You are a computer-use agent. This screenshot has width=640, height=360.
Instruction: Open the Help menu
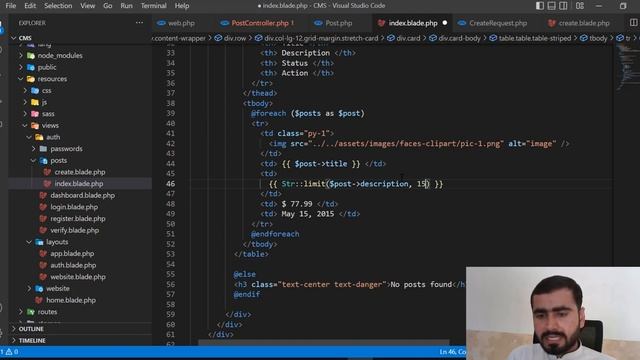point(182,6)
